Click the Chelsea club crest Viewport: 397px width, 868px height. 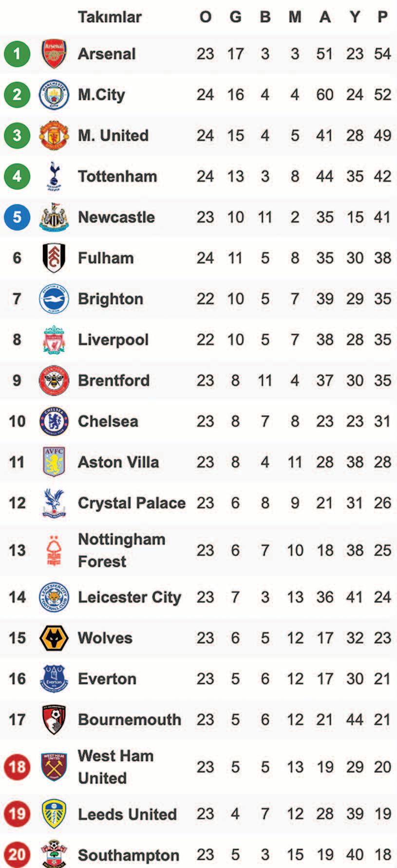click(x=54, y=421)
